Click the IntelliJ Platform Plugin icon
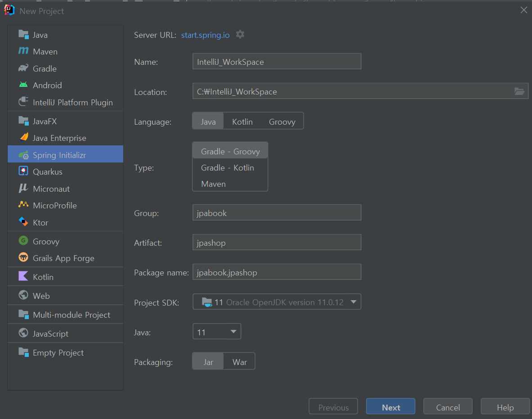The image size is (532, 419). [x=23, y=102]
